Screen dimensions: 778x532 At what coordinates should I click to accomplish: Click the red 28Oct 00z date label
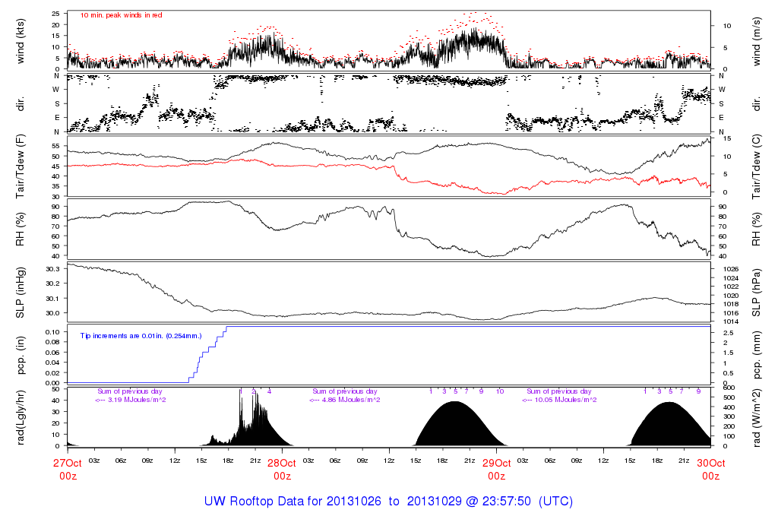tap(282, 469)
